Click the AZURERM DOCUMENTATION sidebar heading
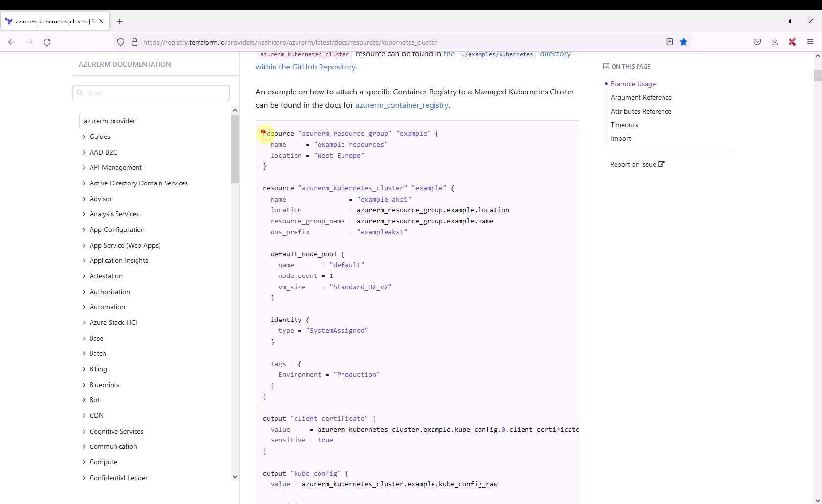 coord(125,64)
